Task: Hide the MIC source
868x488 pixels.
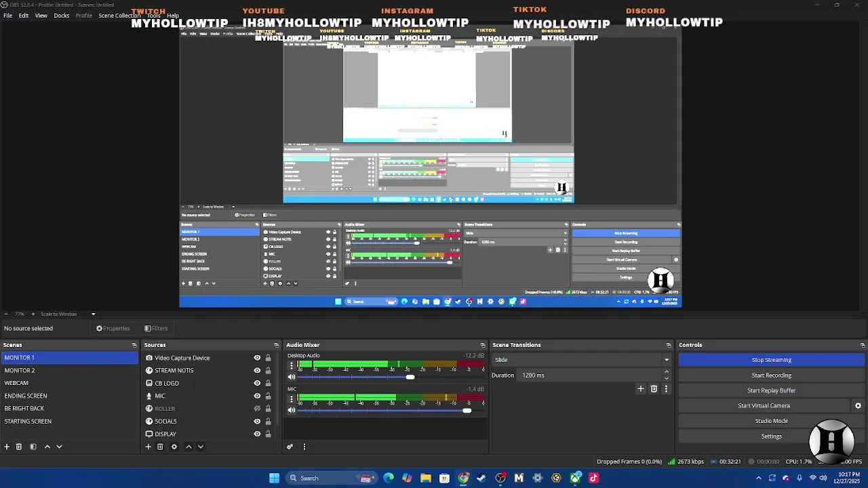Action: (257, 396)
